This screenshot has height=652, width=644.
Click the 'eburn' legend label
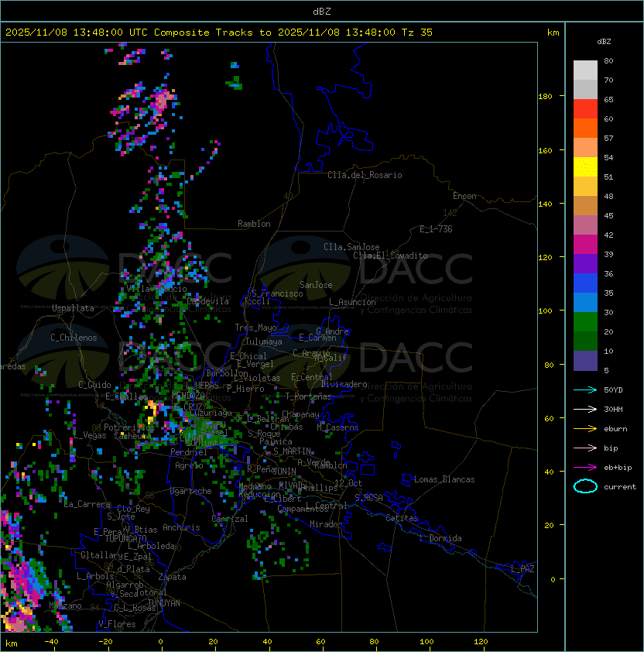click(x=615, y=429)
